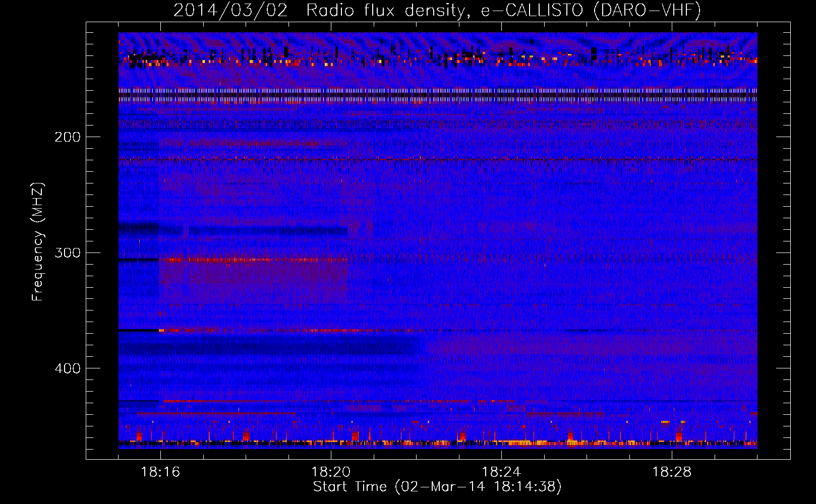Click the 18:20 time tick label
The height and width of the screenshot is (504, 816).
(x=331, y=472)
